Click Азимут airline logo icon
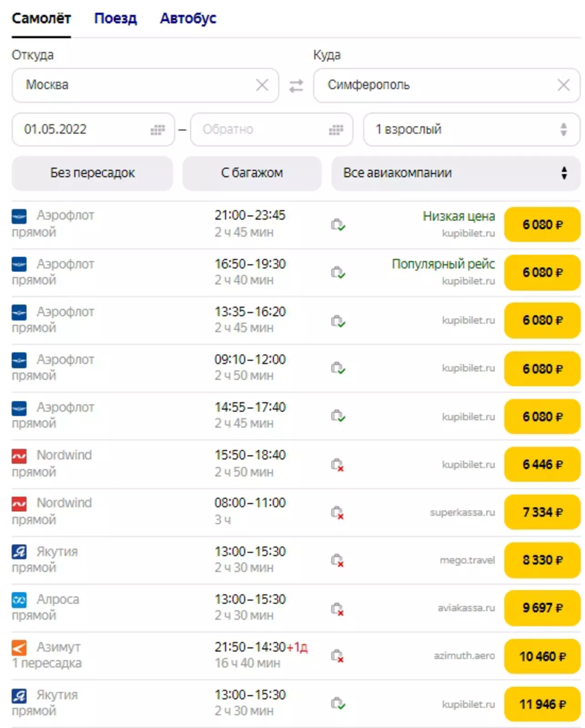The height and width of the screenshot is (728, 585). [x=19, y=647]
